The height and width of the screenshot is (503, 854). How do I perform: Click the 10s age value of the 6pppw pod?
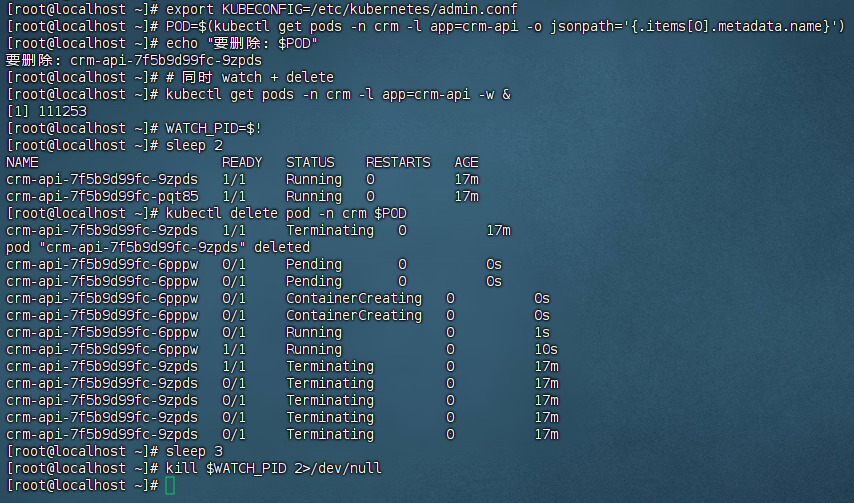click(x=546, y=349)
